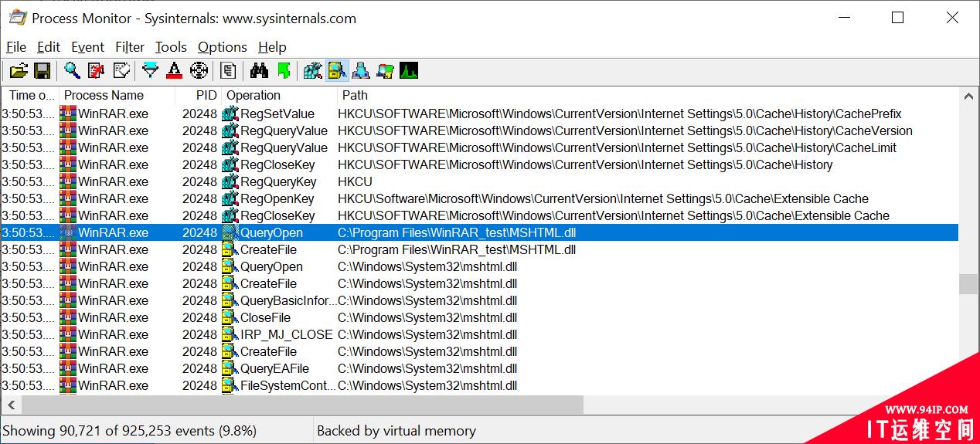The height and width of the screenshot is (444, 980).
Task: Open a saved log with the Open toolbar icon
Action: (18, 71)
